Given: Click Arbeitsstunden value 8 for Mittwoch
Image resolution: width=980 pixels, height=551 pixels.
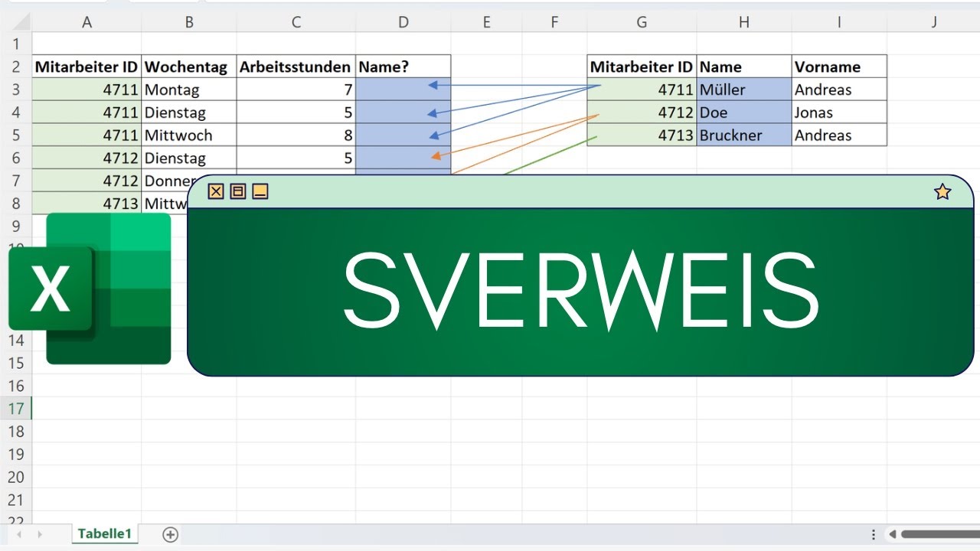Looking at the screenshot, I should click(296, 135).
